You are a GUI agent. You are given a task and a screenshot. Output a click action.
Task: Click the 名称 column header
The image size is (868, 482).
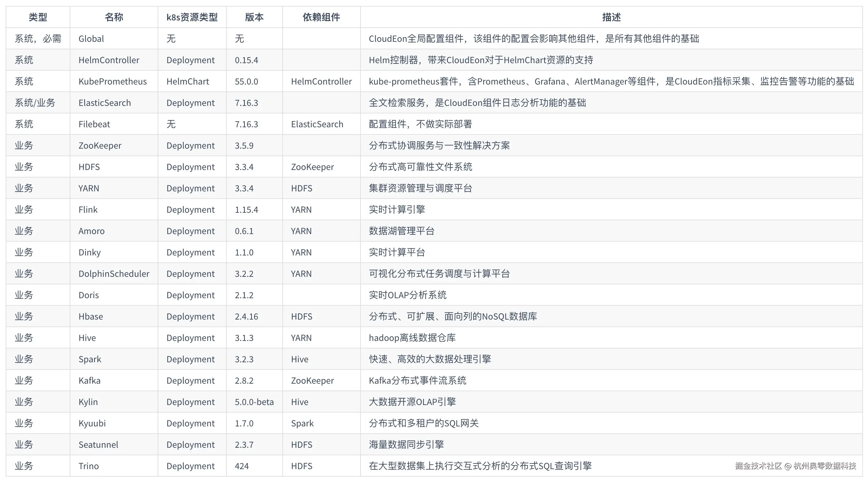114,17
